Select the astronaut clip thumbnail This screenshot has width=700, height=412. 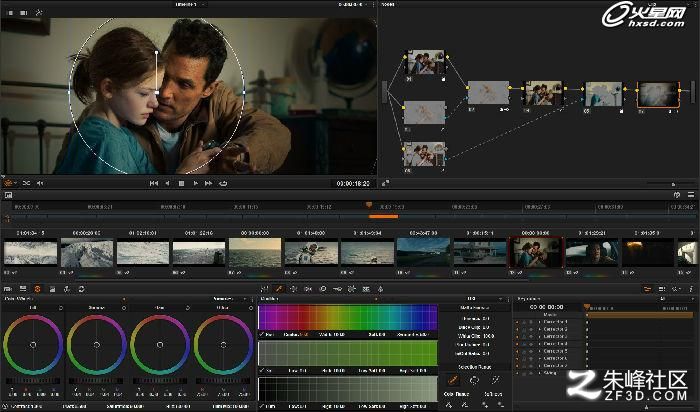coord(311,252)
